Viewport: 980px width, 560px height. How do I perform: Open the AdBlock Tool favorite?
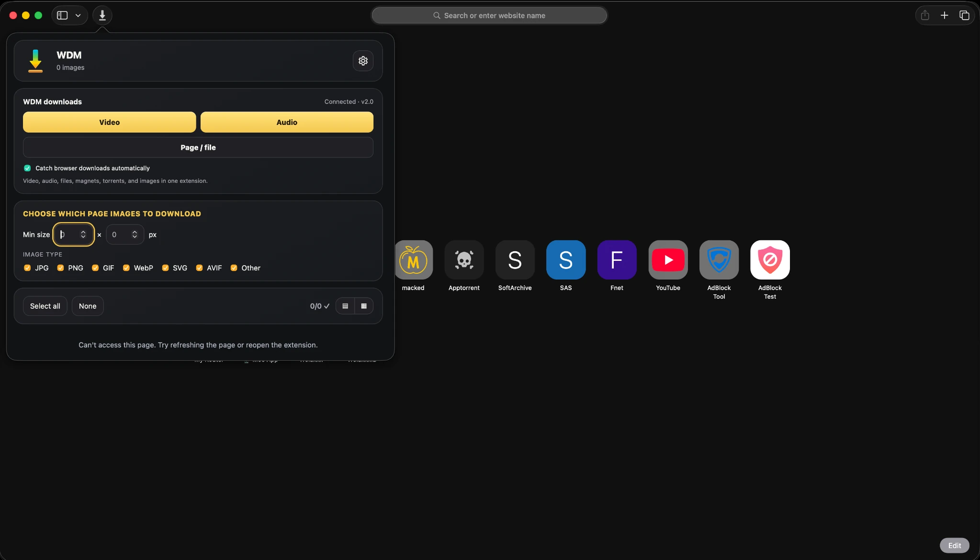pos(719,260)
